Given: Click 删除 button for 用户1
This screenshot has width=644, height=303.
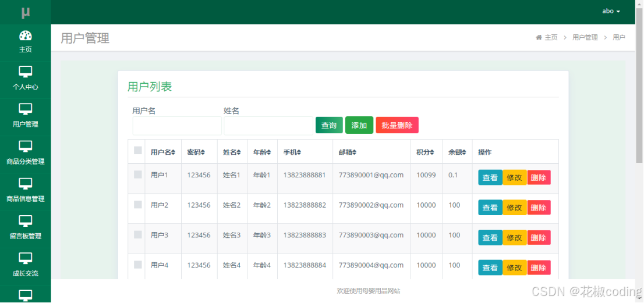Looking at the screenshot, I should [x=539, y=177].
